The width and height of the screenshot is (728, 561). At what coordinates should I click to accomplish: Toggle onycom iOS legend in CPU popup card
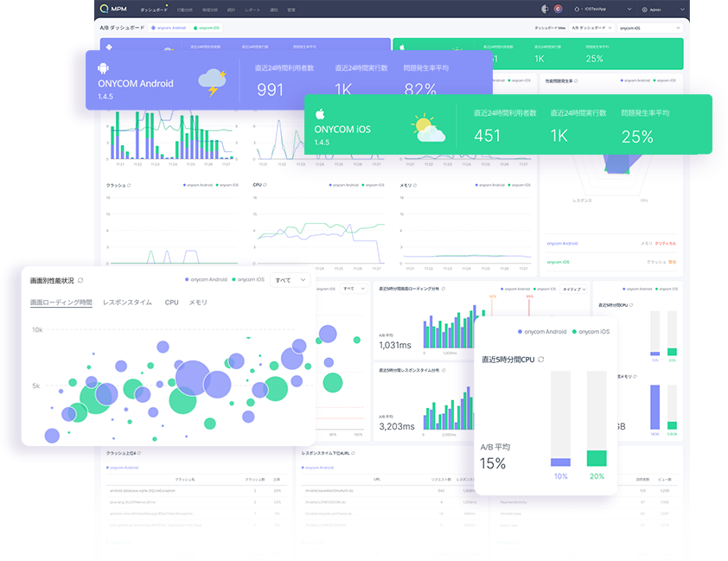[x=591, y=332]
